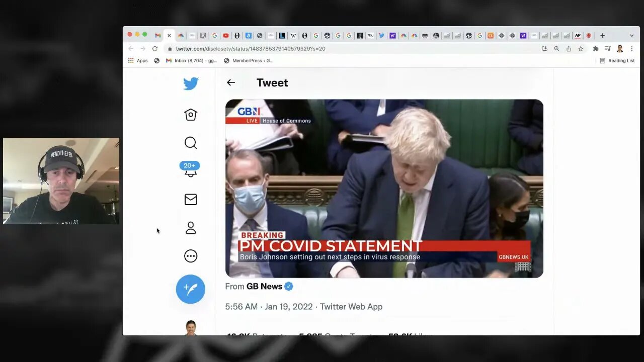Click the browser Forward button
Viewport: 644px width, 362px height.
point(143,49)
